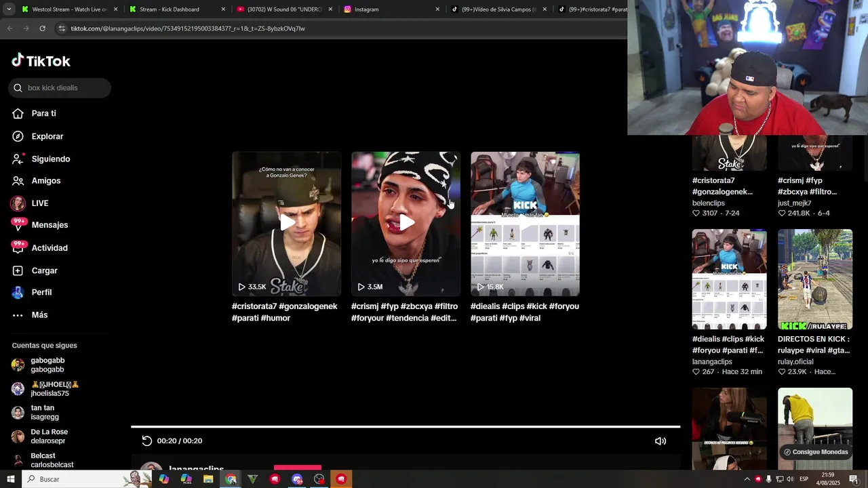The height and width of the screenshot is (488, 868).
Task: Show hidden system tray icons
Action: [747, 479]
